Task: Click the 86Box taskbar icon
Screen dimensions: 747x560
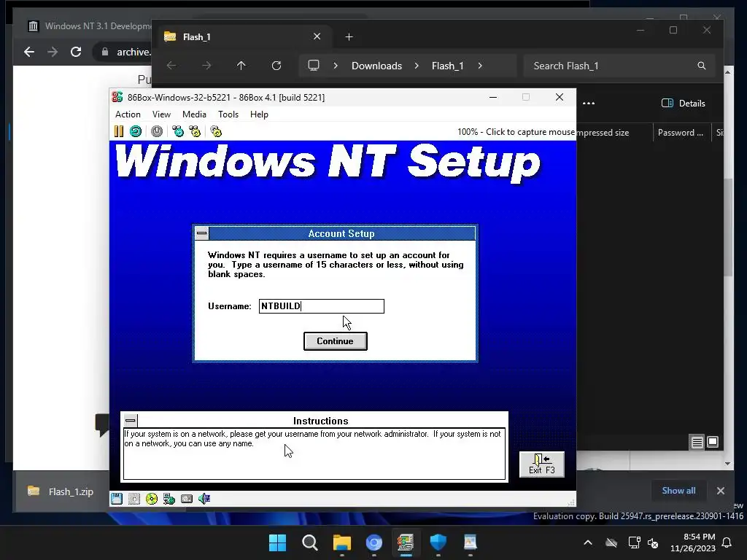Action: [x=406, y=542]
